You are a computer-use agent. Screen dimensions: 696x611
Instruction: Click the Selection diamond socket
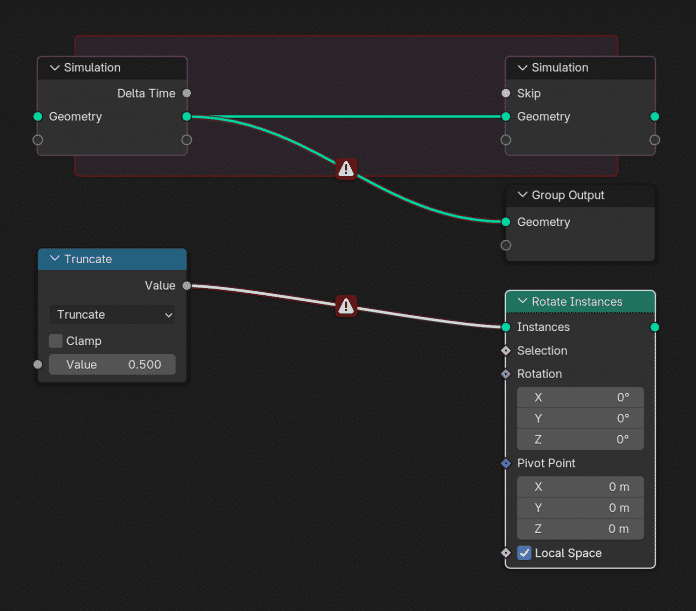[x=506, y=351]
